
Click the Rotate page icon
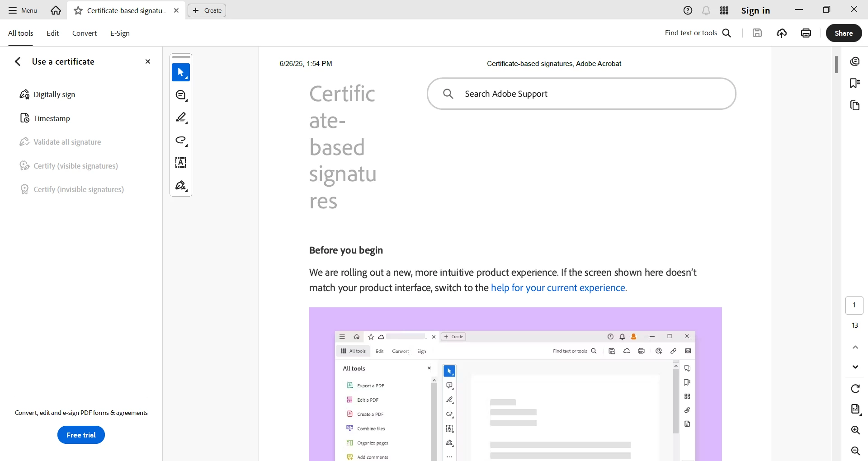click(855, 389)
